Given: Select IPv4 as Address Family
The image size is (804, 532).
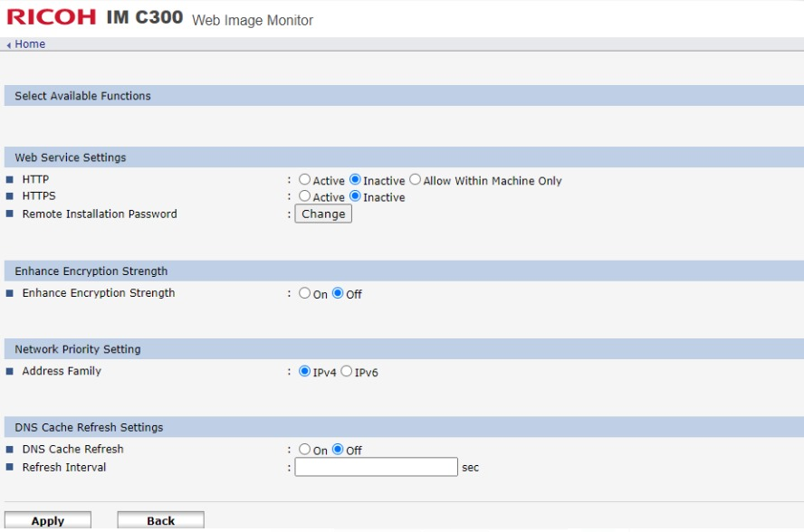Looking at the screenshot, I should coord(304,371).
